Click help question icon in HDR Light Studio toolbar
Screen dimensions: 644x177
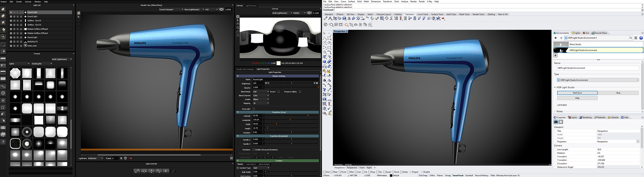tap(3, 142)
